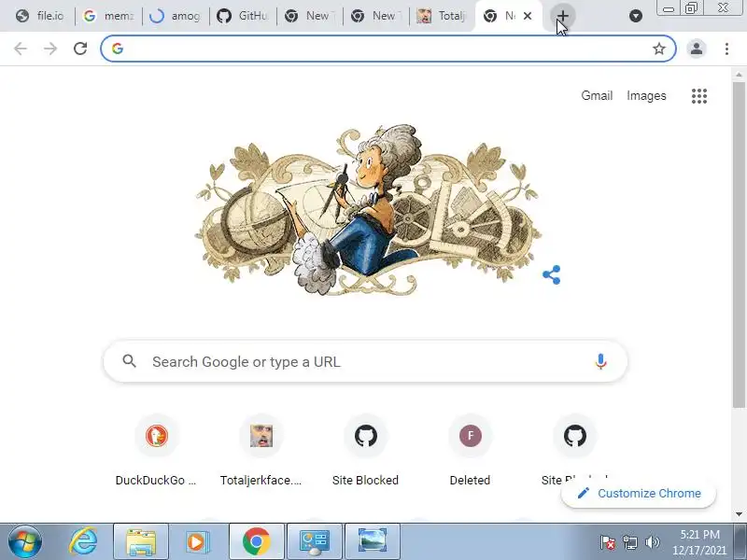
Task: Open the Google apps grid icon
Action: 698,96
